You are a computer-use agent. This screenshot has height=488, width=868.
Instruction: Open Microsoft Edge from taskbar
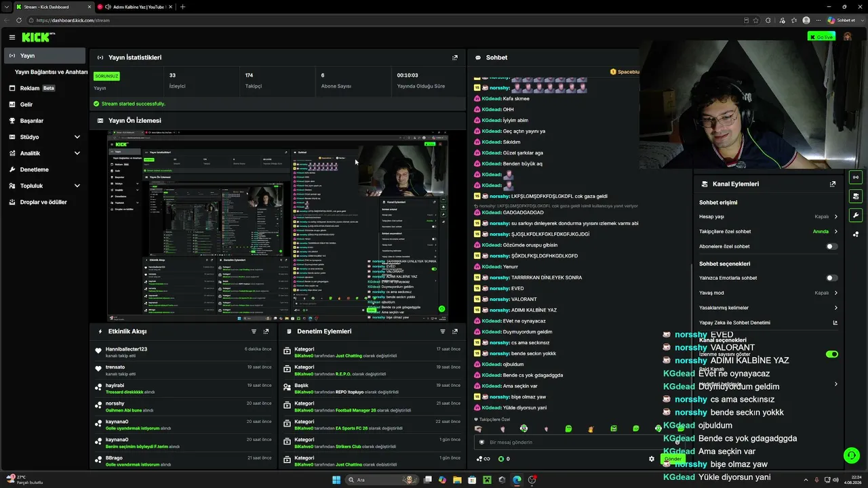coord(517,480)
